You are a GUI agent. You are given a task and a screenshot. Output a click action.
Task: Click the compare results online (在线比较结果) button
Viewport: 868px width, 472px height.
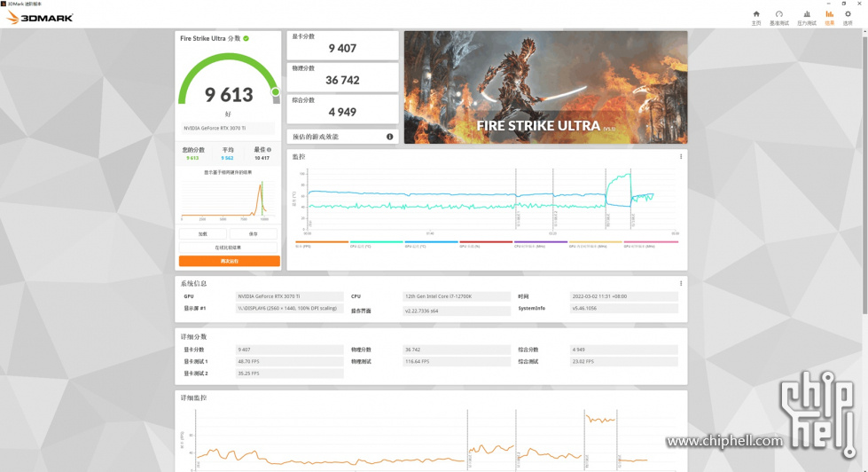click(x=228, y=248)
